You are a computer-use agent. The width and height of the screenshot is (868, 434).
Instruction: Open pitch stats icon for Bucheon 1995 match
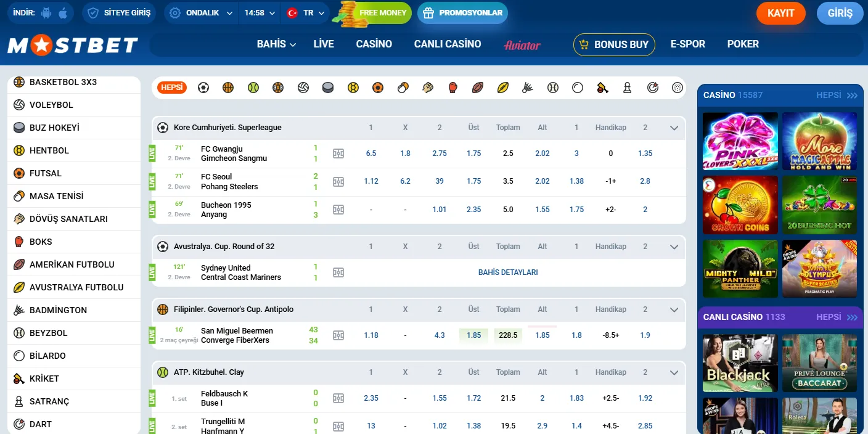pyautogui.click(x=338, y=210)
